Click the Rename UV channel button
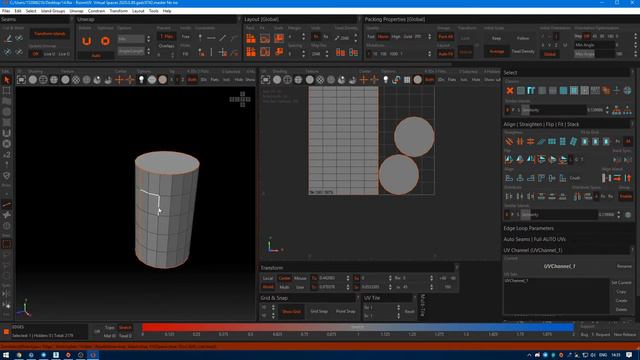This screenshot has width=640, height=360. (624, 266)
